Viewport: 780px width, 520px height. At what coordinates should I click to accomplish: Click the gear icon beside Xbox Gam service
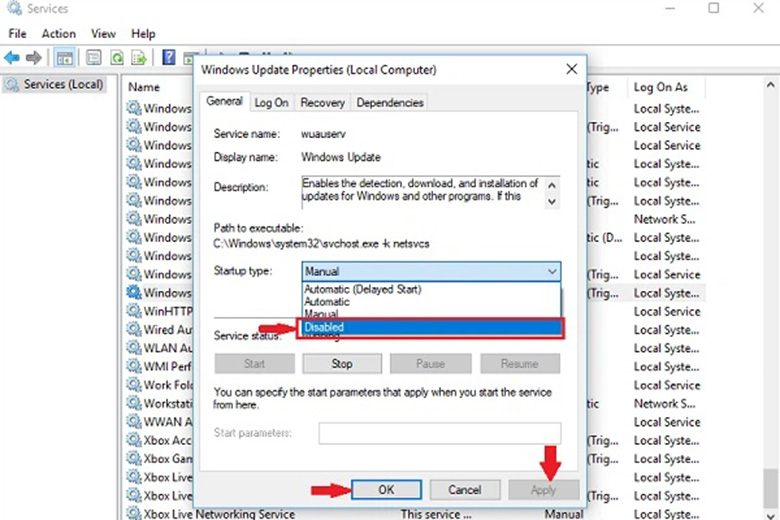click(x=133, y=458)
